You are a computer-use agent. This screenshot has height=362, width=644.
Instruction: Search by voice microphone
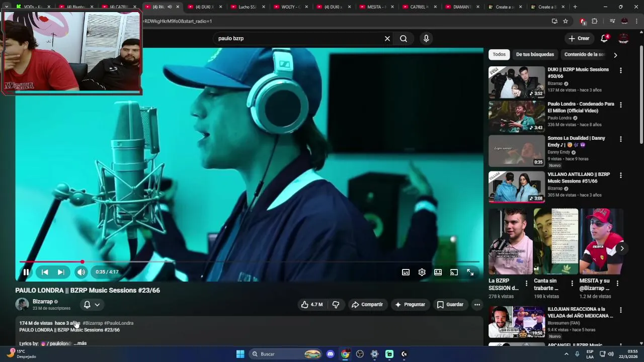426,39
